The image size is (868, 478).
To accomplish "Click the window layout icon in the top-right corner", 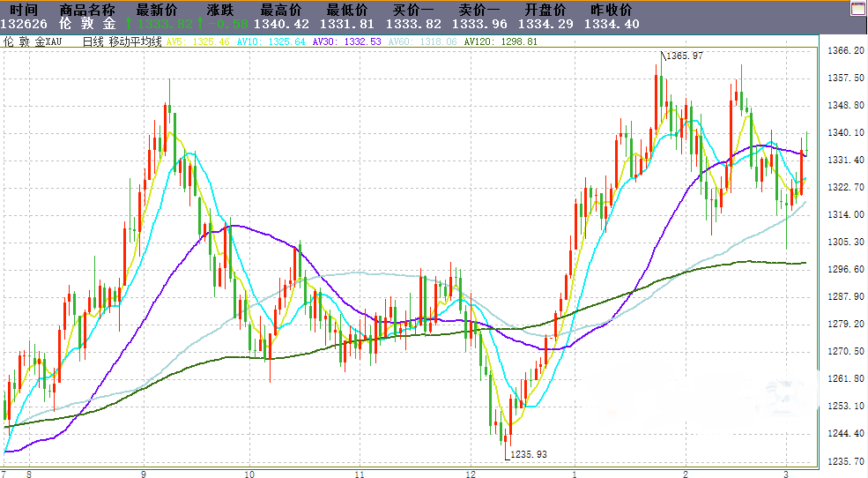I will click(857, 9).
